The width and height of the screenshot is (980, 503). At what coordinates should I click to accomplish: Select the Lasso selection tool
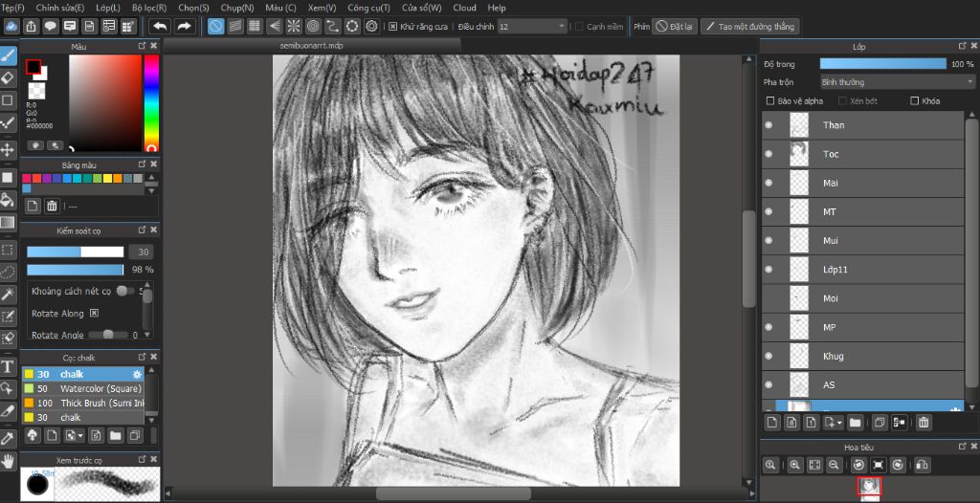(8, 272)
